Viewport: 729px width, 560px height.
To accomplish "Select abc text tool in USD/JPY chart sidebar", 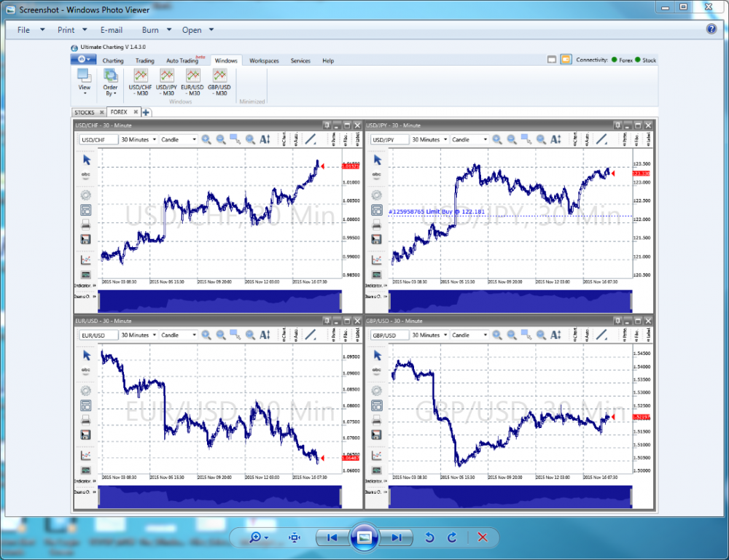I will tap(377, 175).
